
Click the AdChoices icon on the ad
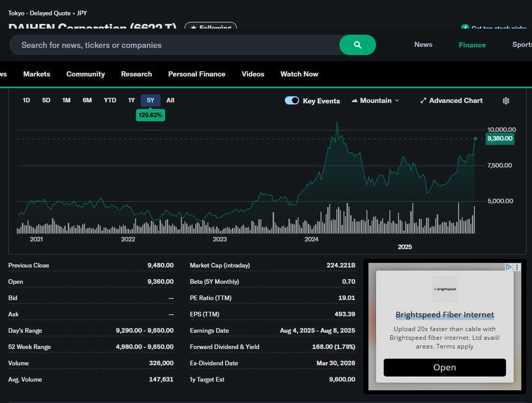(x=508, y=267)
